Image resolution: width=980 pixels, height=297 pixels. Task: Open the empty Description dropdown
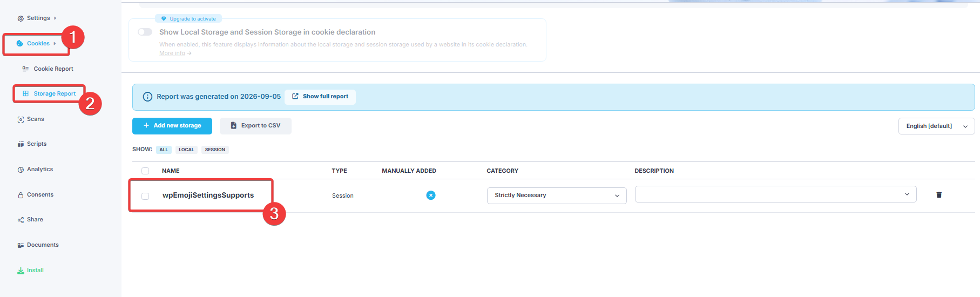click(775, 194)
